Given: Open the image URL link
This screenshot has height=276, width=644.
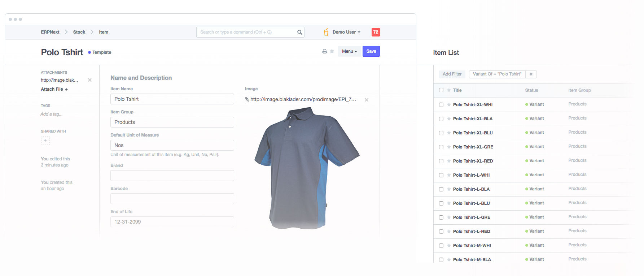Looking at the screenshot, I should (x=303, y=99).
